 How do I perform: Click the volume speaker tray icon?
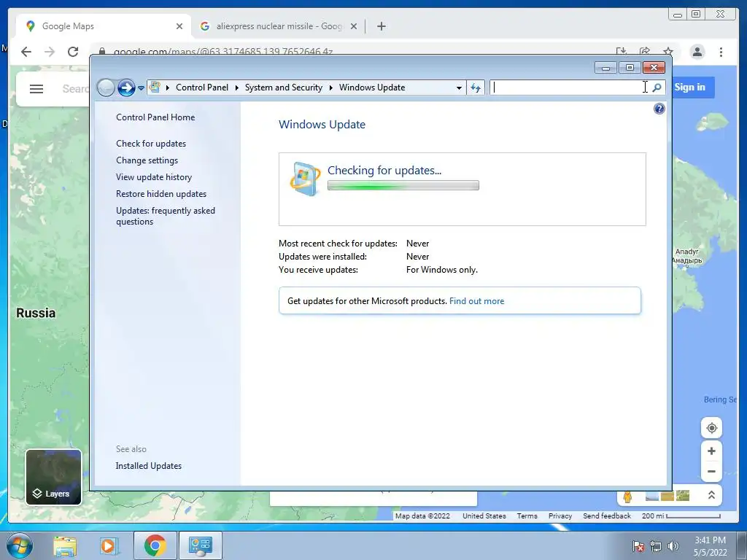tap(673, 546)
